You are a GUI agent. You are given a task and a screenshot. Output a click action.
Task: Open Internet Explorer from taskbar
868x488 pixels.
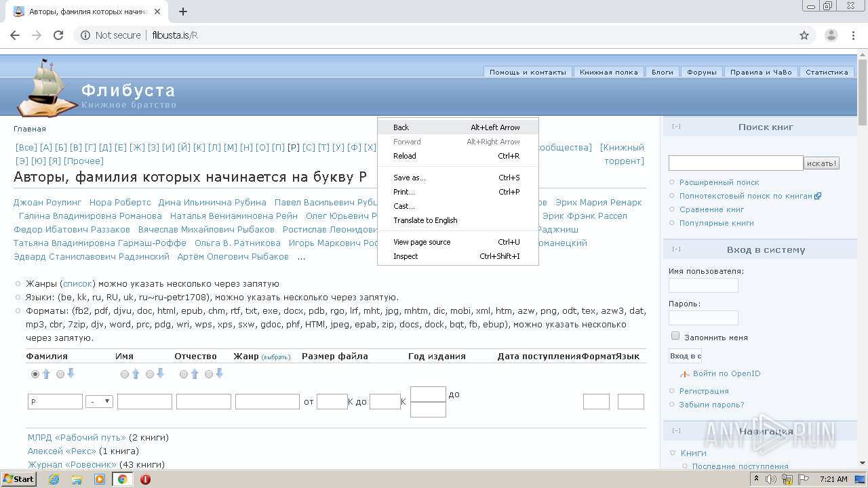(54, 479)
